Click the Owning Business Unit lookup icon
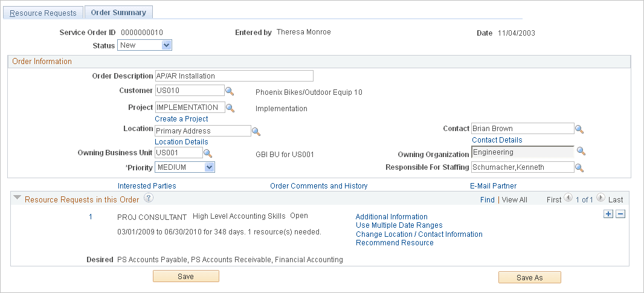 pyautogui.click(x=207, y=153)
